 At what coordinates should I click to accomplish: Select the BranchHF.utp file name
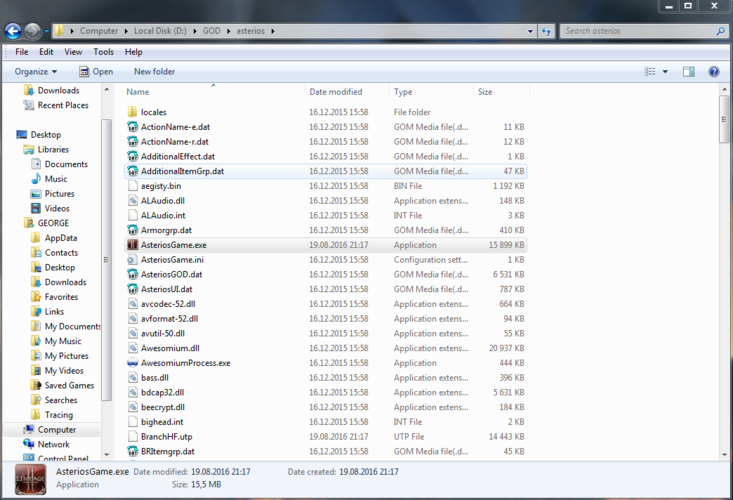tap(166, 436)
